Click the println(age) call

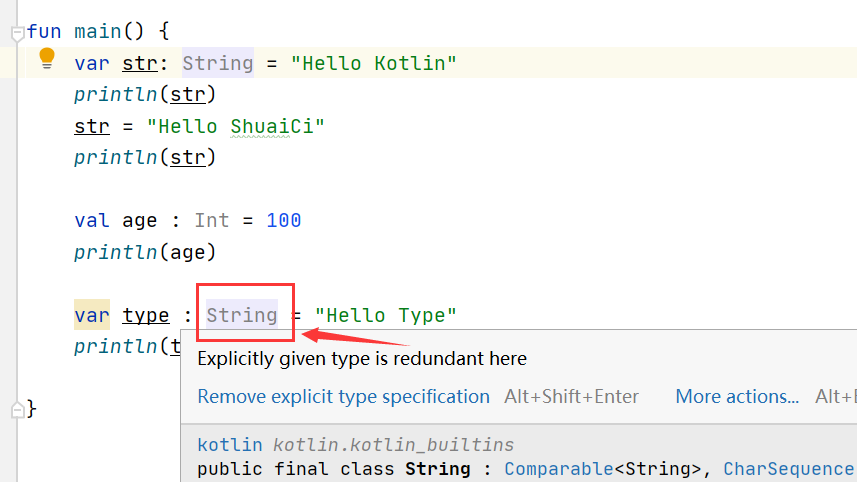point(145,252)
